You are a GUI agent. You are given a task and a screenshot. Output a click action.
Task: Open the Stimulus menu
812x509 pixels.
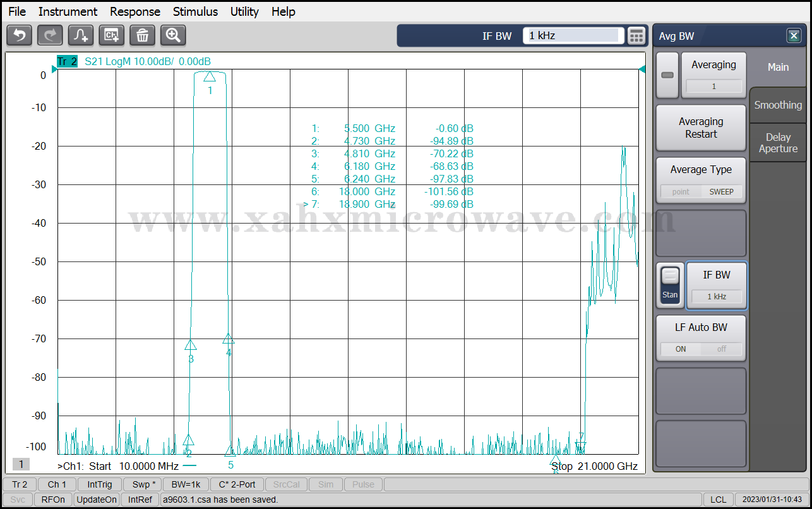point(195,11)
